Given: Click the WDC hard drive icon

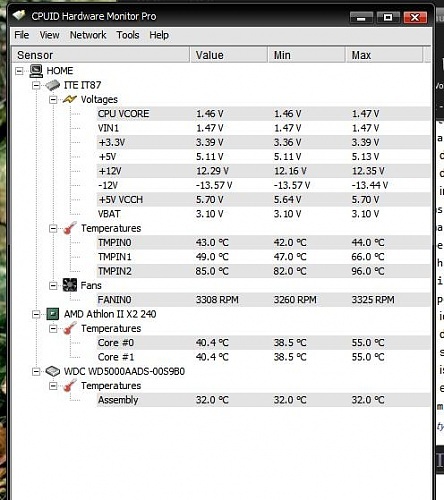Looking at the screenshot, I should point(53,371).
